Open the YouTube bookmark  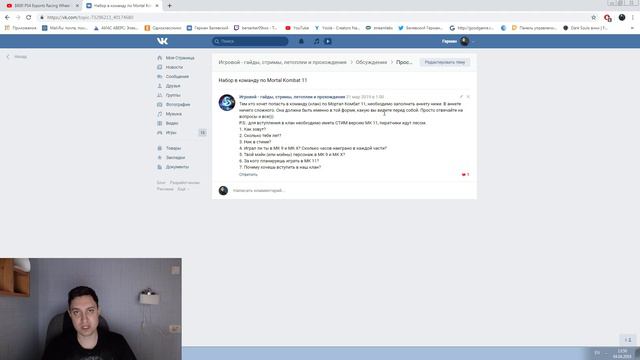click(x=297, y=28)
